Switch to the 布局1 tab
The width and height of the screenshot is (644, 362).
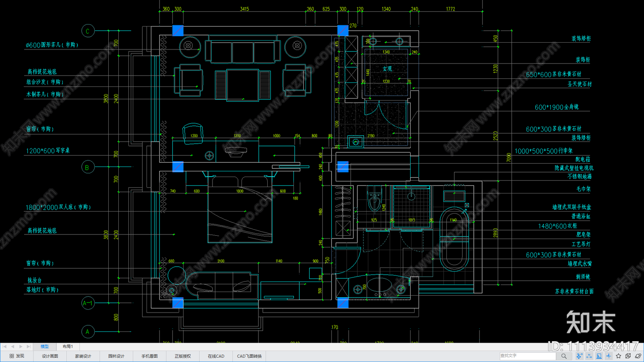coord(67,346)
